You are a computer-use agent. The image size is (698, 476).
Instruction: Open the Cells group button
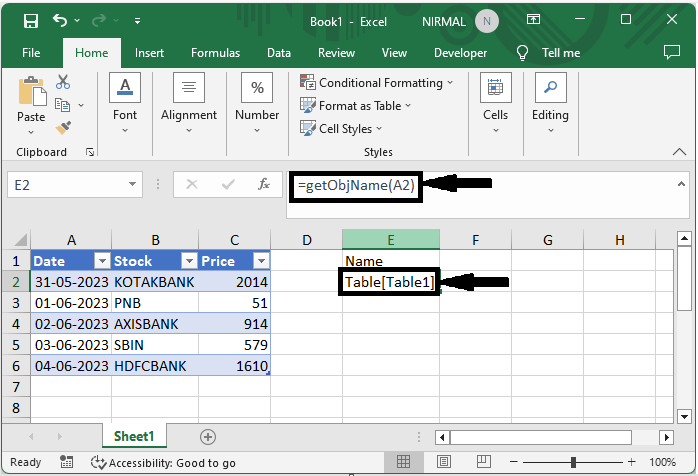point(495,103)
